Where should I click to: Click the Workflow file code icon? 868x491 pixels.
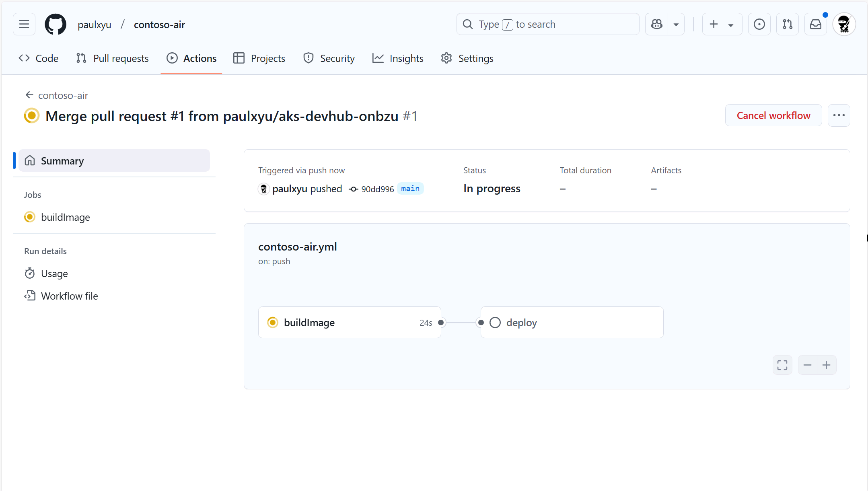(x=30, y=296)
